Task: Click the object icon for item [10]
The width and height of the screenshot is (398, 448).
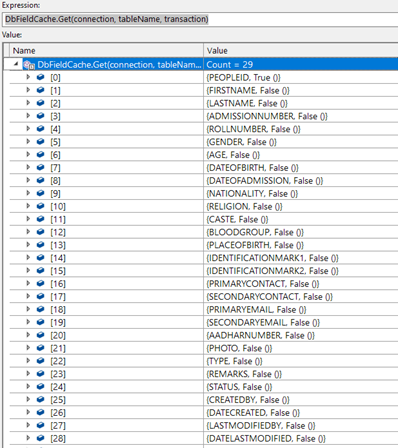Action: [40, 206]
